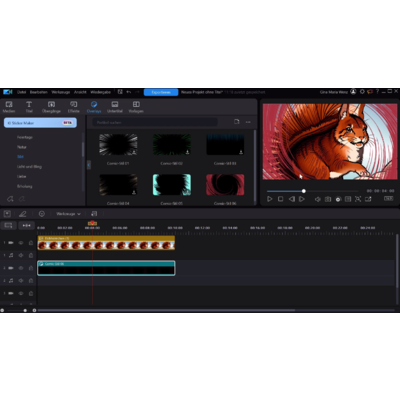Open the Ansicht menu
400x400 pixels.
pos(80,92)
